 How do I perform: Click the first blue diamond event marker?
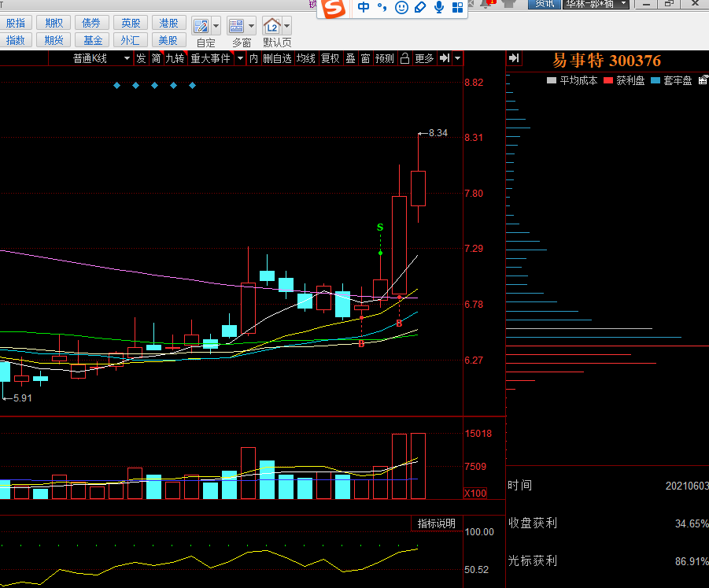pos(116,86)
